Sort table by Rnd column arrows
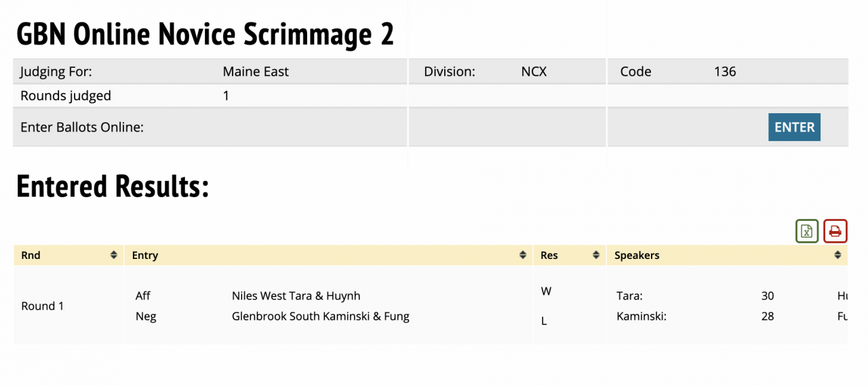Screen dimensions: 868x387 click(114, 256)
